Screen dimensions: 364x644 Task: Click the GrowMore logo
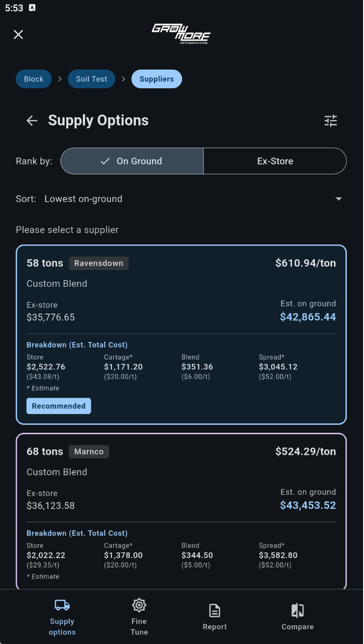click(x=182, y=34)
